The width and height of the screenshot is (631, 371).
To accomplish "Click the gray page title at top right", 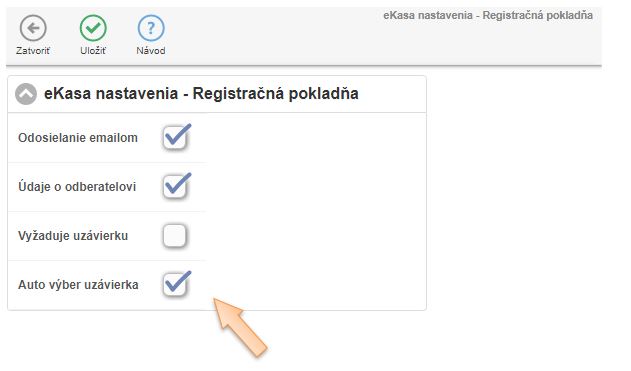I will 488,15.
